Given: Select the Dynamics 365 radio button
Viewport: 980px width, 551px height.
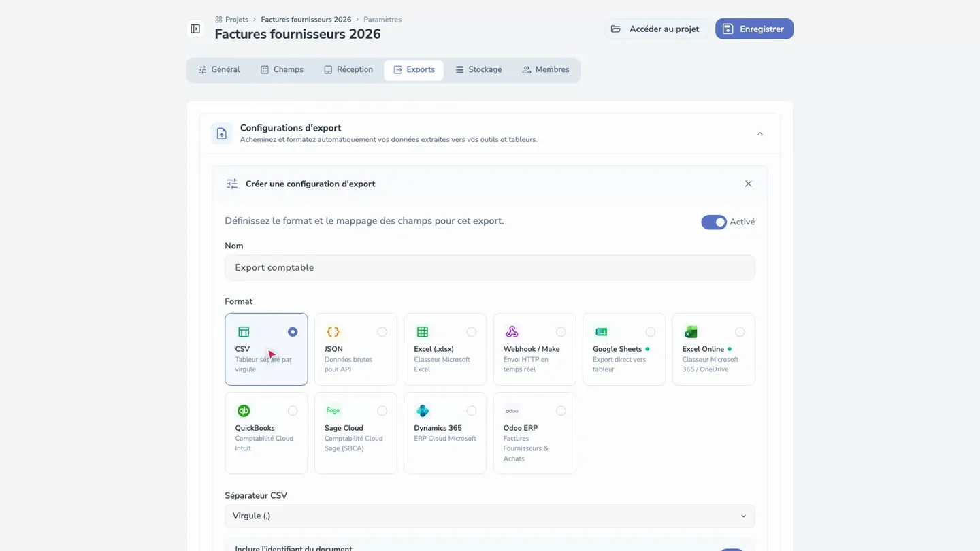Looking at the screenshot, I should click(x=472, y=411).
